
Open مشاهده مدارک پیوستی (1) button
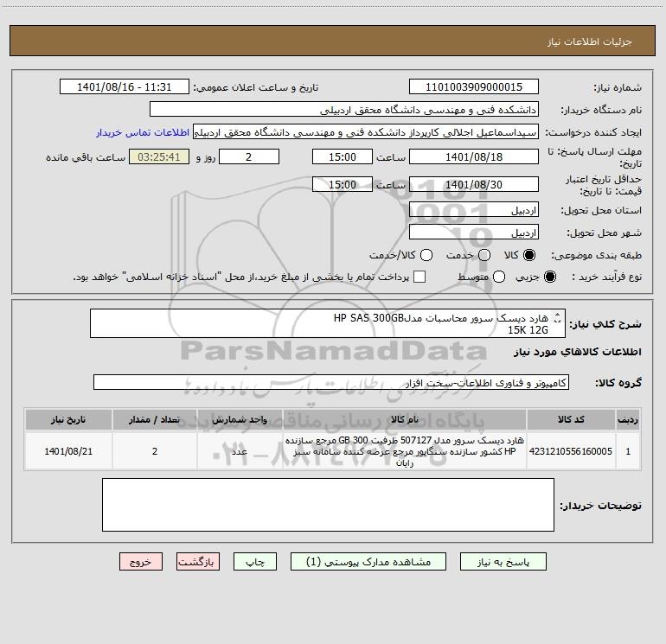pos(368,562)
